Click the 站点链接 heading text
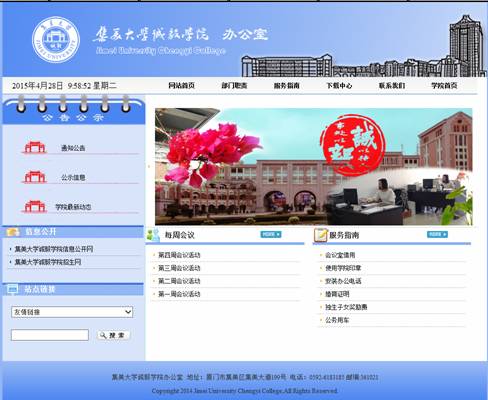This screenshot has height=400, width=488. tap(39, 289)
